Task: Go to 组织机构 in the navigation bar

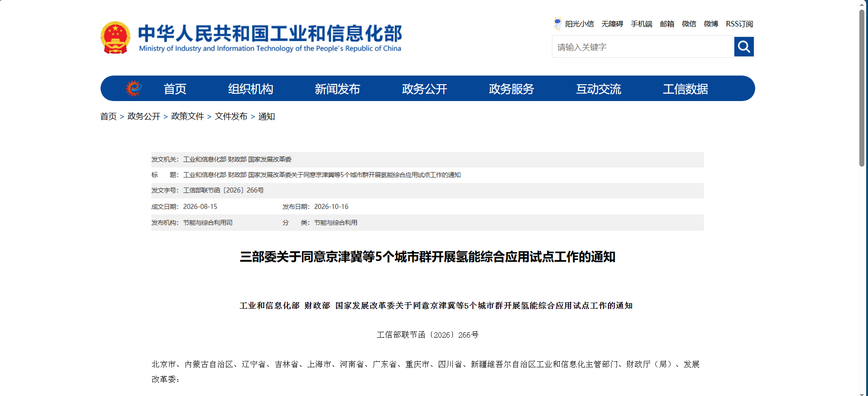Action: coord(251,89)
